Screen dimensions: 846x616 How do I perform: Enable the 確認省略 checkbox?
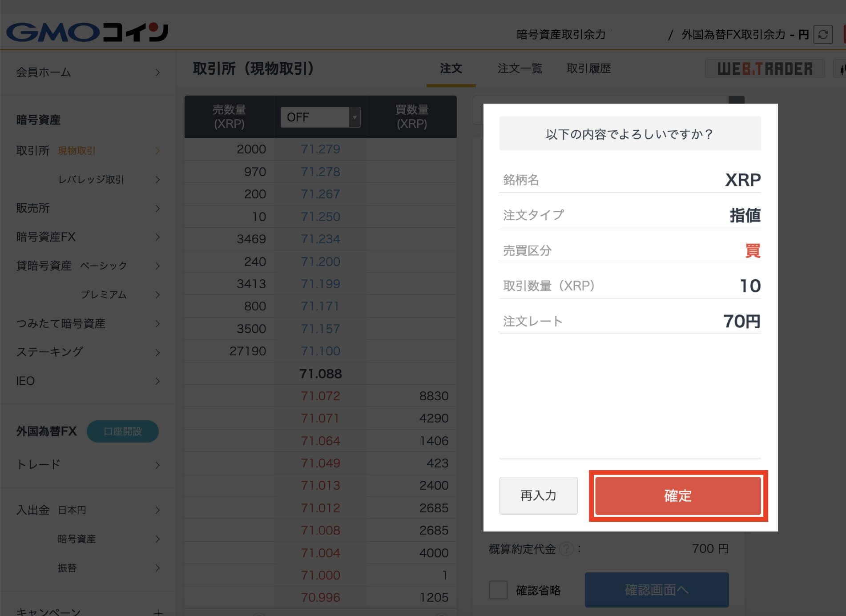tap(497, 590)
